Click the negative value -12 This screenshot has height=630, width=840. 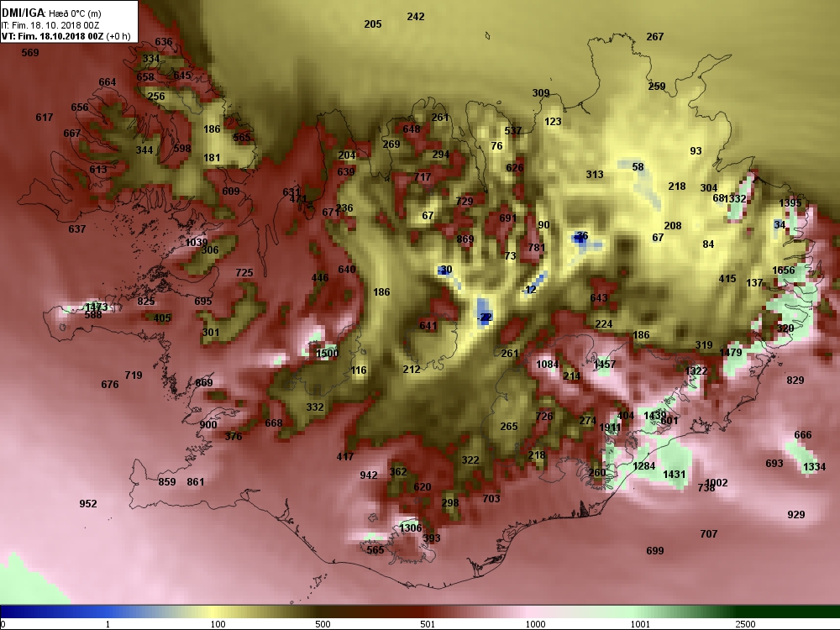coord(528,290)
